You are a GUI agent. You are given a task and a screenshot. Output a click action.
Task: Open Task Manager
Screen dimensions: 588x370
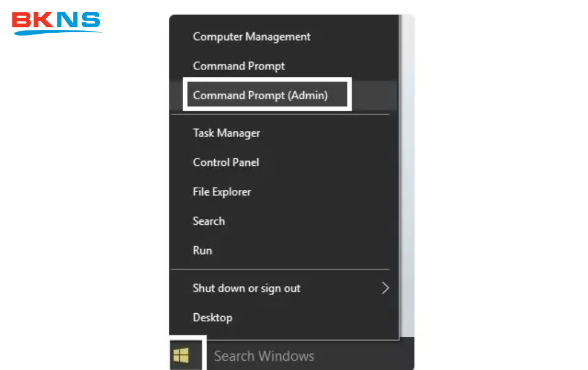(x=226, y=133)
